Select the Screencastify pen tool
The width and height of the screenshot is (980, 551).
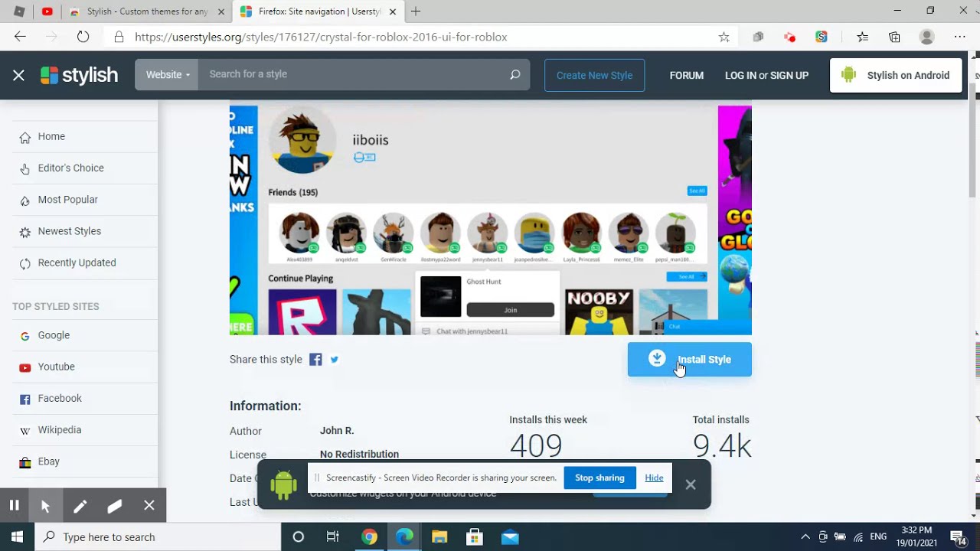pos(80,506)
